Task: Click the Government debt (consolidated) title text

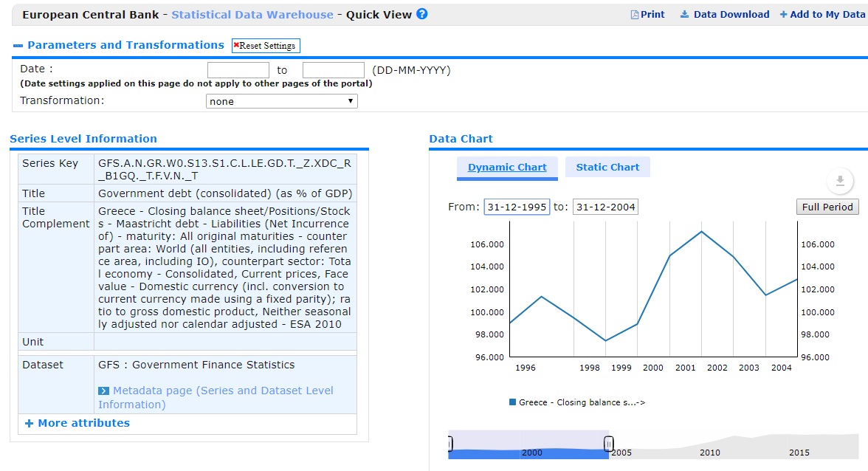Action: [x=225, y=193]
